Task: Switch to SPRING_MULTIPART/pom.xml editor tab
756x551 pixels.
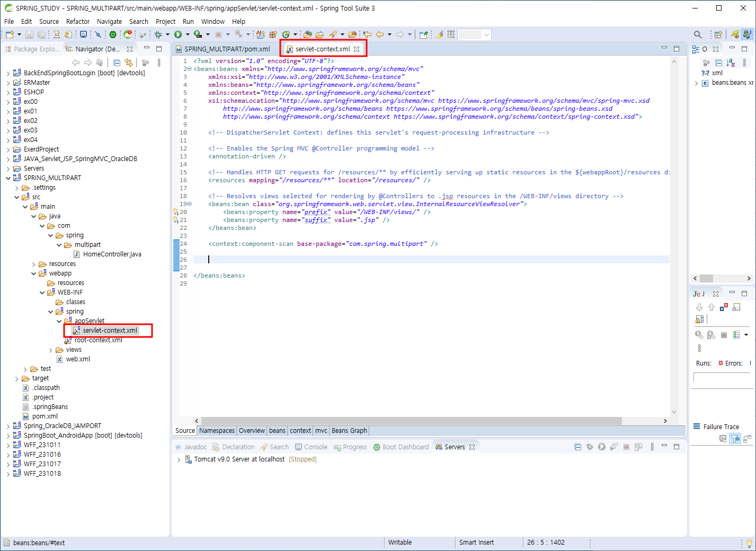Action: pyautogui.click(x=223, y=49)
